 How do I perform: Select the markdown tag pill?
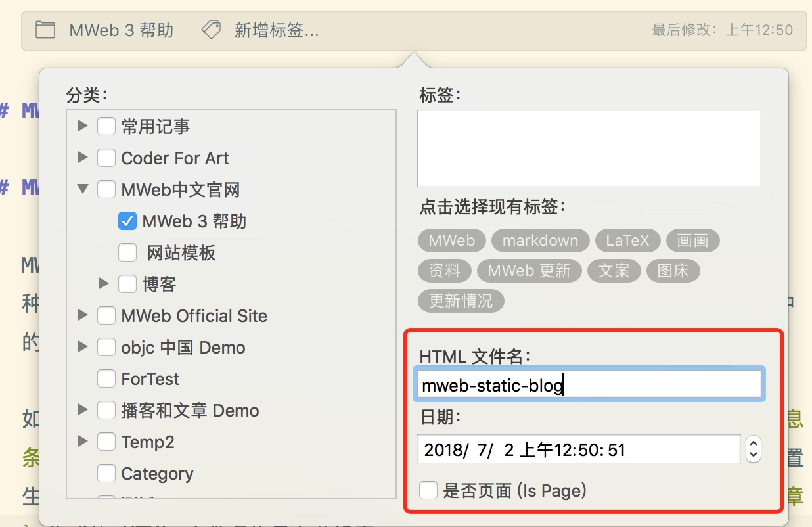pos(540,241)
